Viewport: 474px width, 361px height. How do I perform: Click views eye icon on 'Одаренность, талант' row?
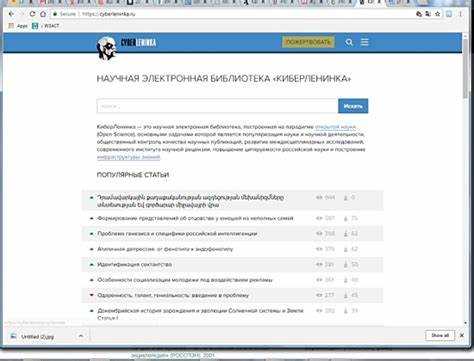tap(319, 295)
